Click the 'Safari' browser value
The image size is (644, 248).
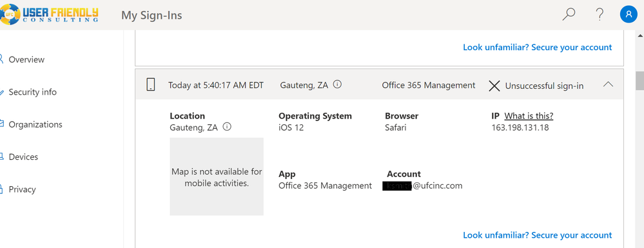click(396, 128)
